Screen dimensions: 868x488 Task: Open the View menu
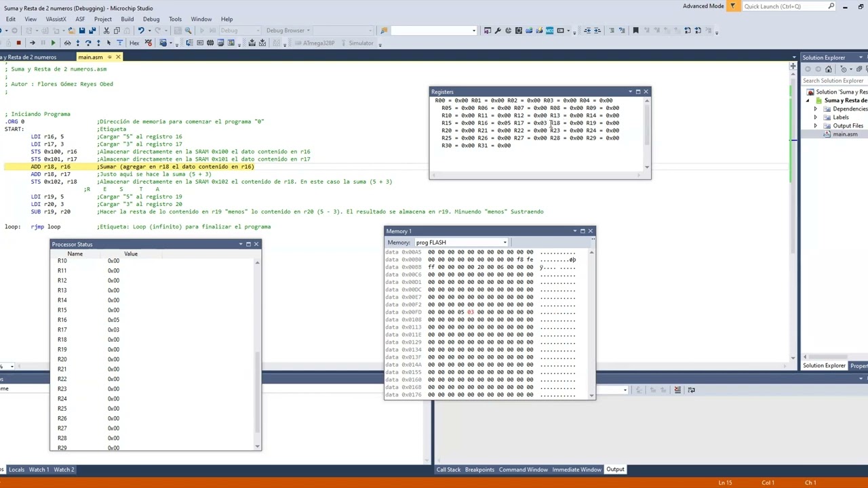pyautogui.click(x=31, y=19)
